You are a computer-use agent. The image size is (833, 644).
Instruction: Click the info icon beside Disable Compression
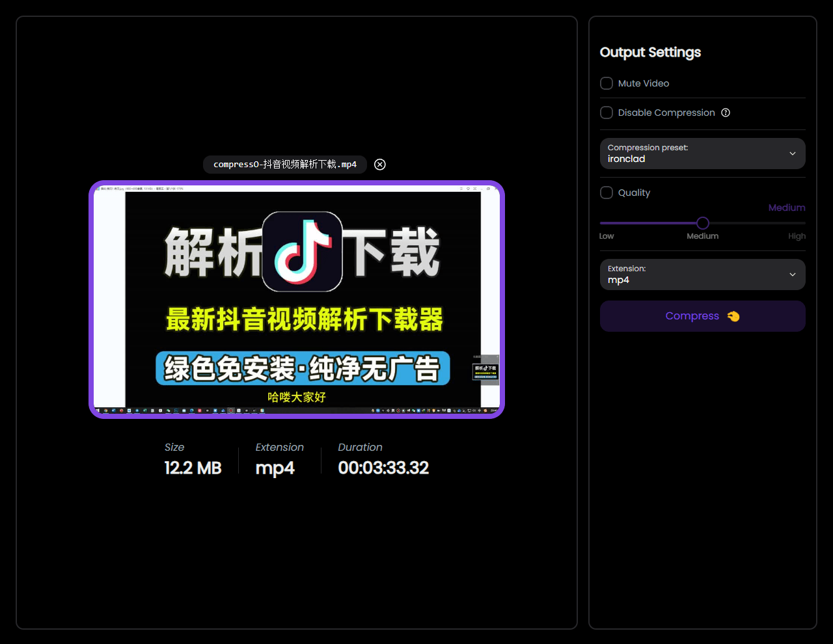(726, 113)
